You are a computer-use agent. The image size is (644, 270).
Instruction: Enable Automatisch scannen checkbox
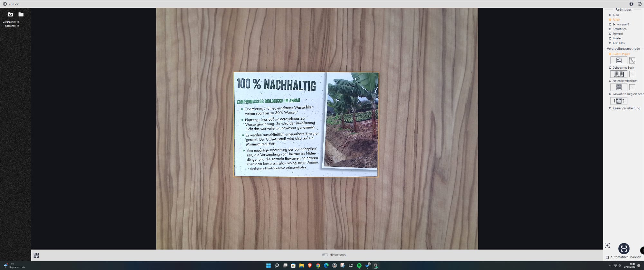click(607, 257)
